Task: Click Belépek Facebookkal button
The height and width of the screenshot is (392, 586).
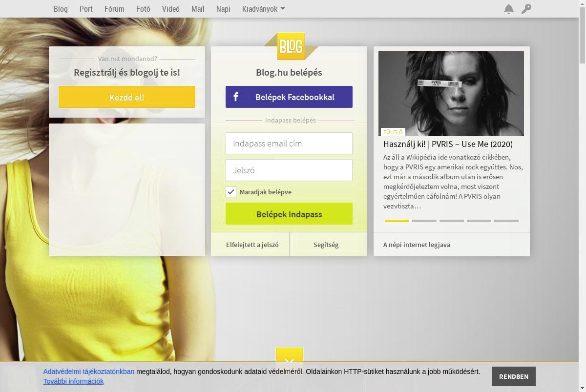Action: (289, 97)
